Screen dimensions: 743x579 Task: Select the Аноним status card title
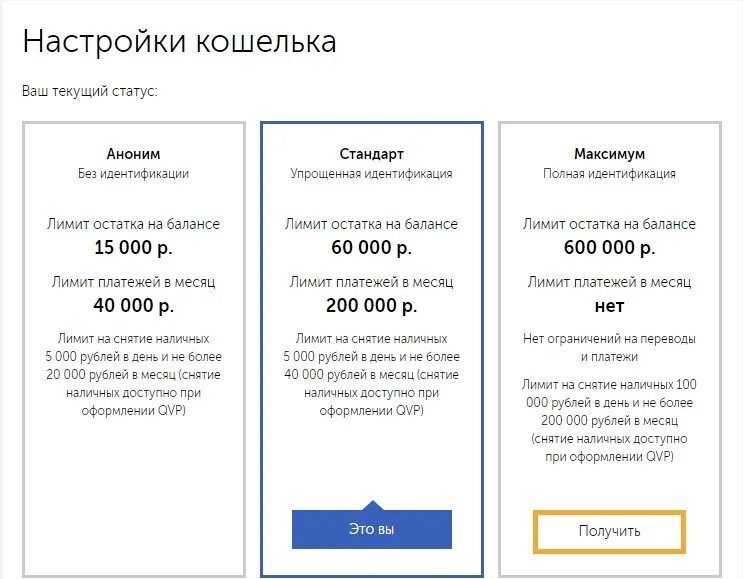(133, 154)
